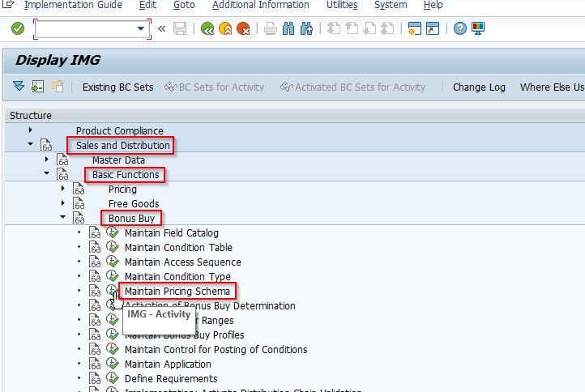The height and width of the screenshot is (392, 585).
Task: Select Define Requirements row
Action: tap(171, 378)
